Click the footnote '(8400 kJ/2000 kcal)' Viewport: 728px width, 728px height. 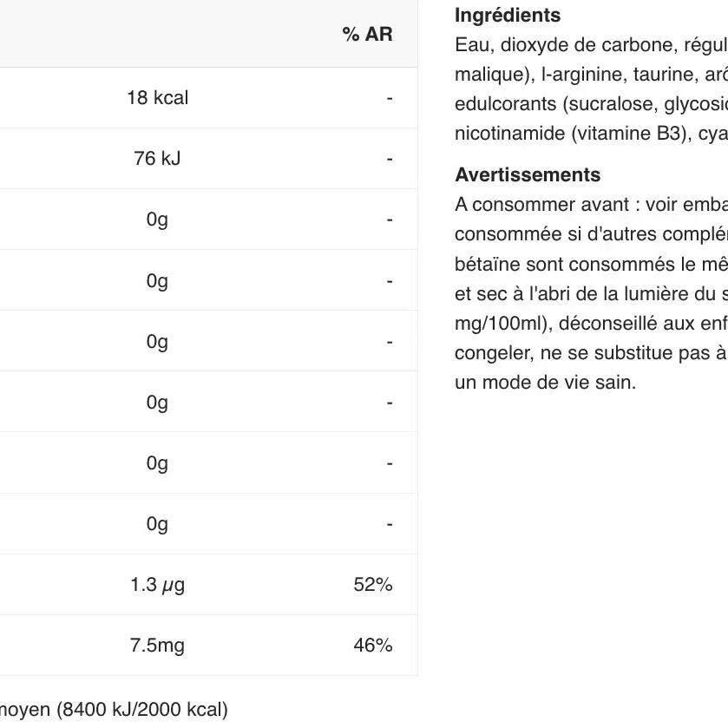click(x=142, y=710)
